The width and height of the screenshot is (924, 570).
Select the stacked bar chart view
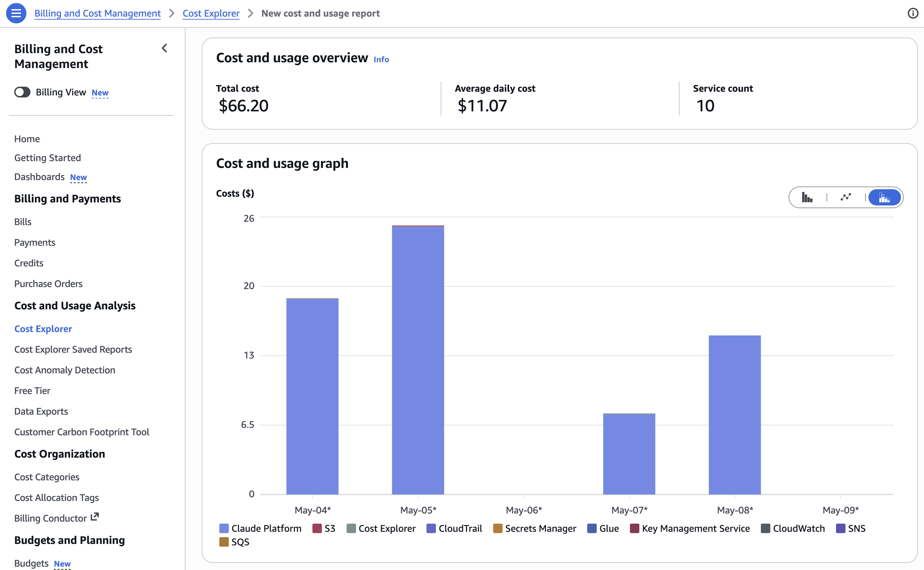[884, 197]
